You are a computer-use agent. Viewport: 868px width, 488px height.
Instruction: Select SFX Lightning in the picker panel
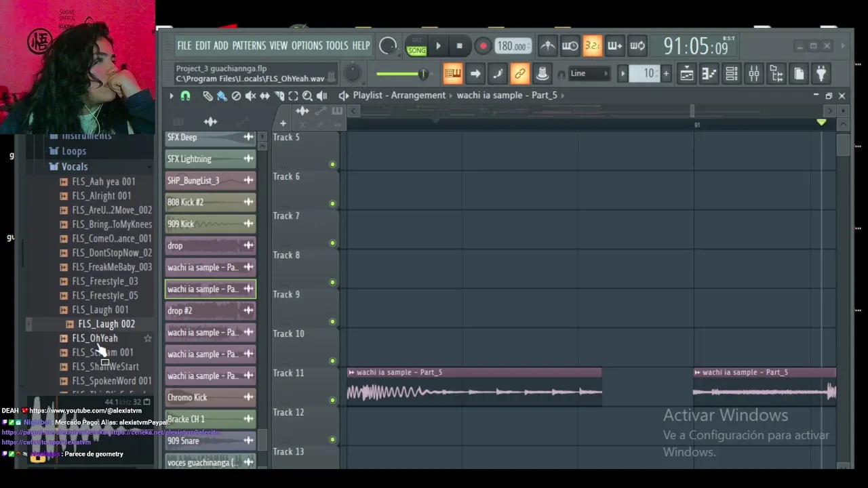coord(210,159)
